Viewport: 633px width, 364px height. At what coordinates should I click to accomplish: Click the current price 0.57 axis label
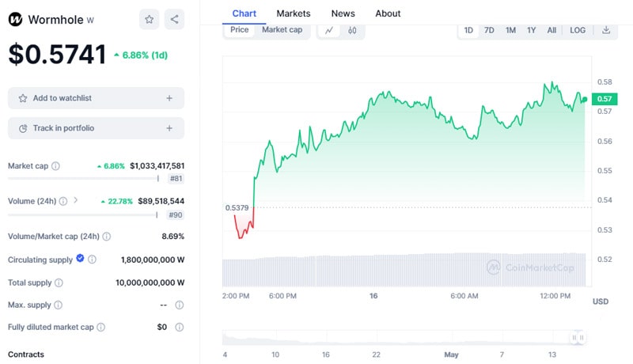click(x=605, y=99)
